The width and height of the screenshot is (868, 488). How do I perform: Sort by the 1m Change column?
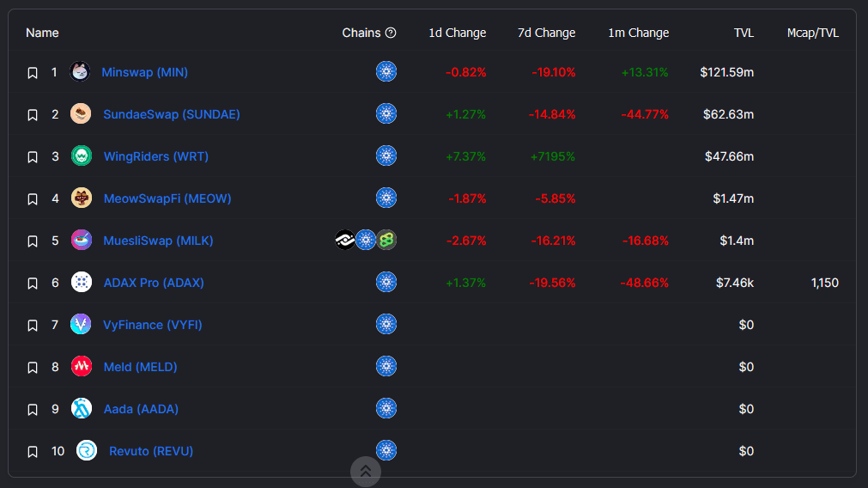pos(638,33)
